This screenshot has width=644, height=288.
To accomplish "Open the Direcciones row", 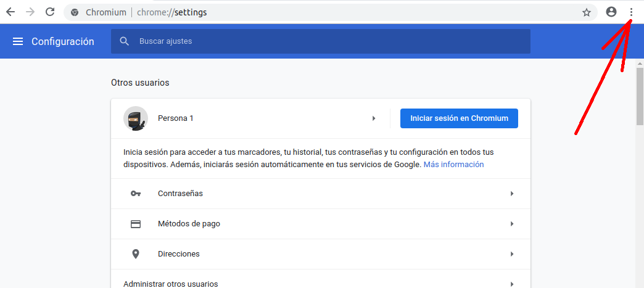I will coord(321,254).
